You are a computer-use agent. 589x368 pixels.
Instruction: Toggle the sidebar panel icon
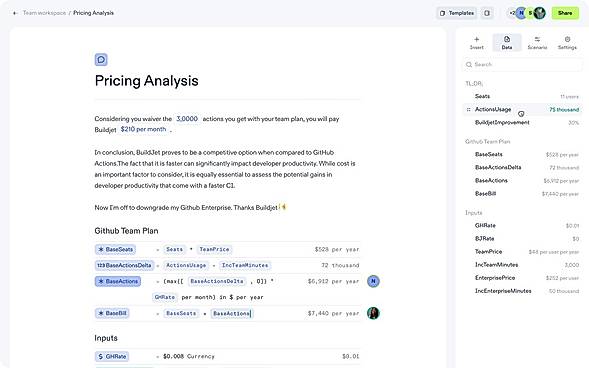[487, 13]
